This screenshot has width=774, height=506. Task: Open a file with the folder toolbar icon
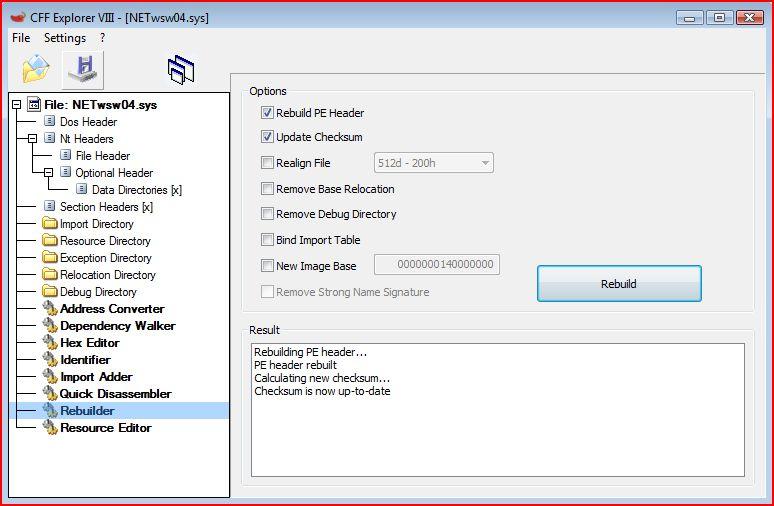pyautogui.click(x=36, y=69)
